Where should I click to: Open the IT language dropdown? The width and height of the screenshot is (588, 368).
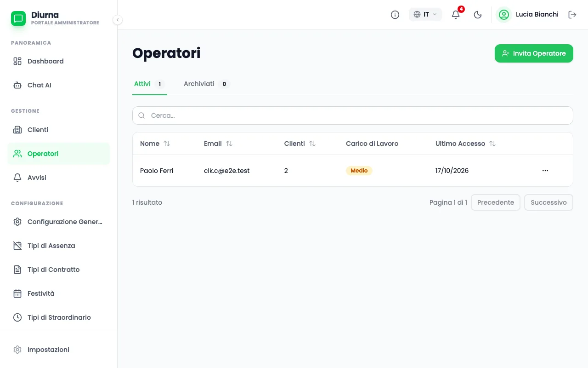coord(425,15)
